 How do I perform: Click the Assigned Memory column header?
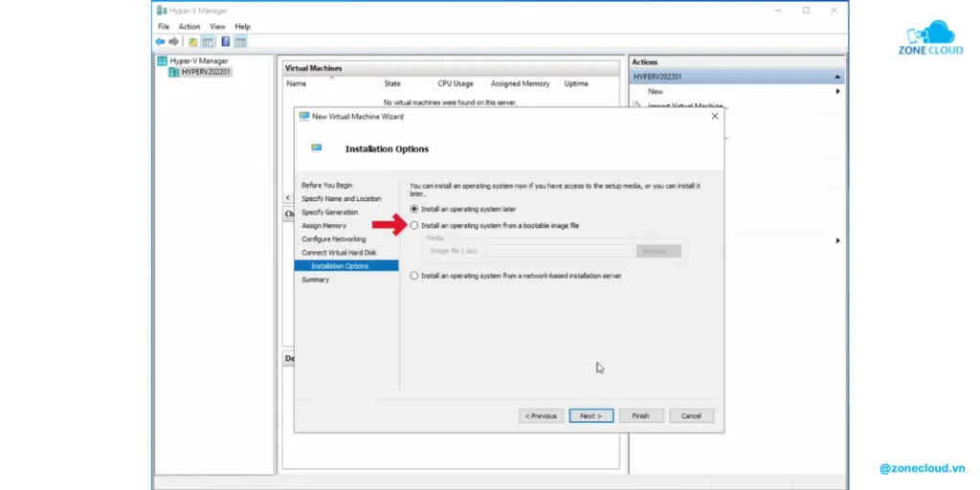click(520, 84)
